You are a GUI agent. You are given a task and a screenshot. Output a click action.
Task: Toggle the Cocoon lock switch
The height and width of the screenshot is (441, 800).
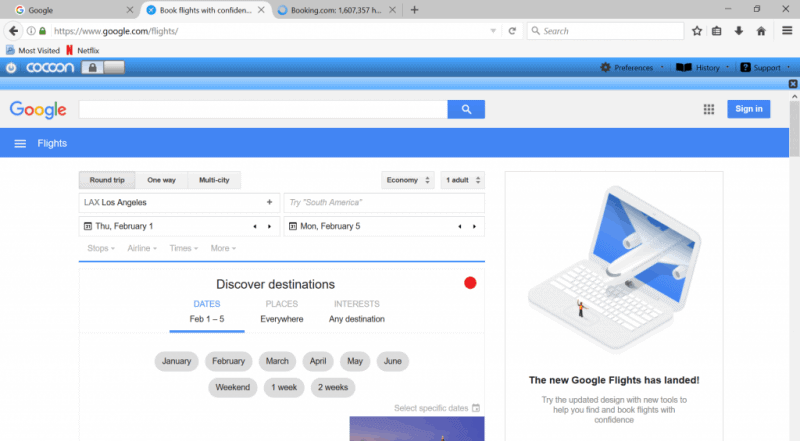(103, 67)
